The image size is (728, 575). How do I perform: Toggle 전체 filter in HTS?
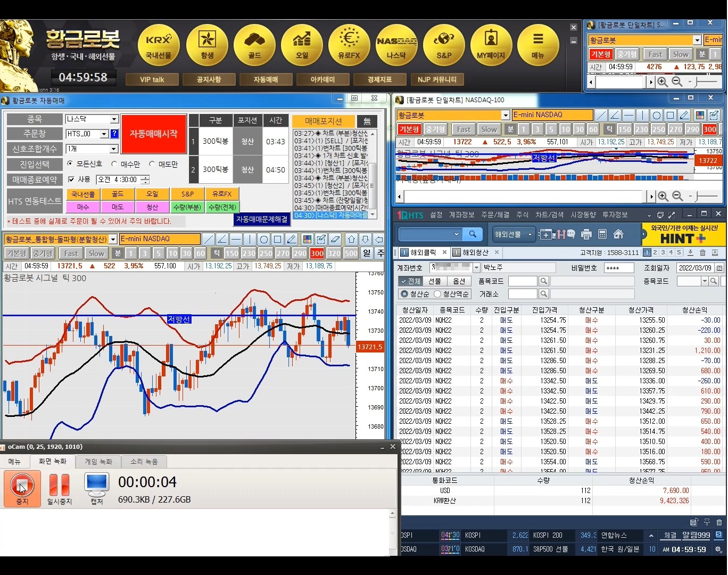410,281
